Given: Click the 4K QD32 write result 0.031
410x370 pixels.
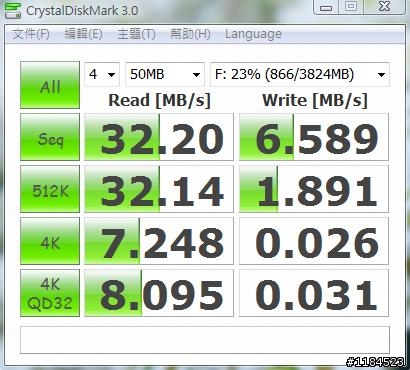Looking at the screenshot, I should point(314,293).
